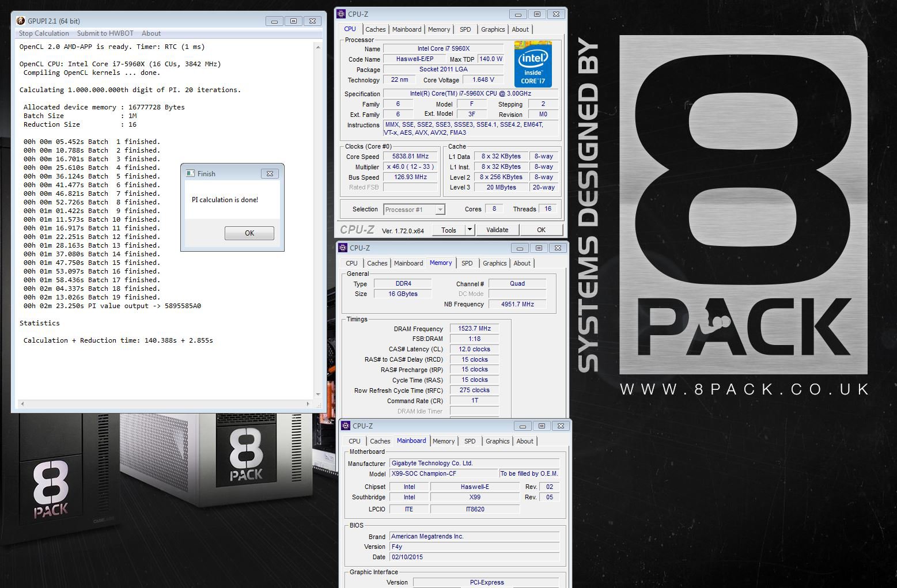Click the down arrow of GPUPI's vertical scrollbar

pos(318,394)
